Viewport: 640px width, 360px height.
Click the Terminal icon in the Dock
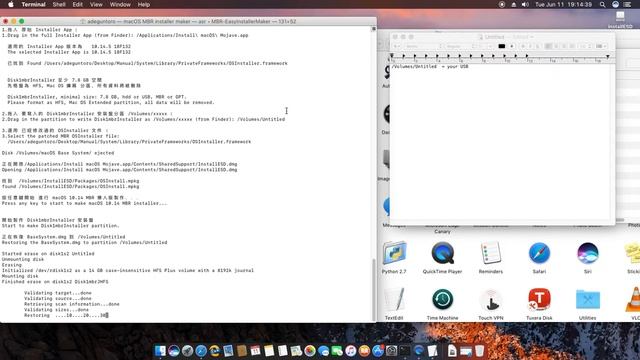coord(404,351)
